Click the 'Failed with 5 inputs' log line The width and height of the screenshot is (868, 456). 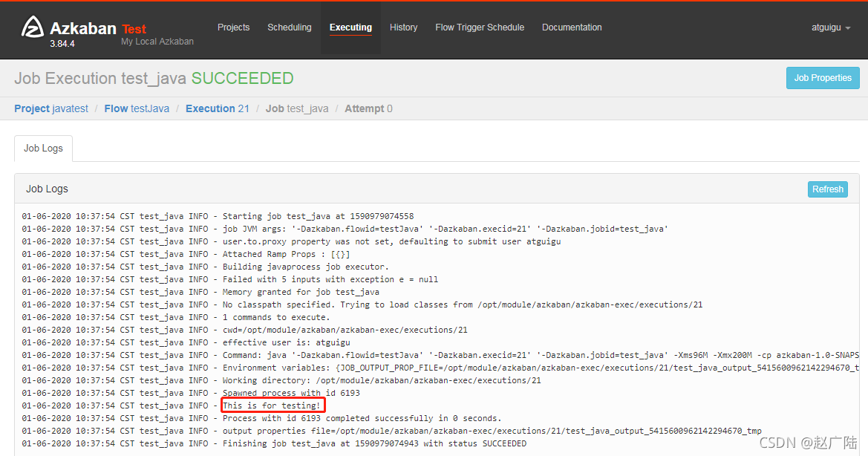point(229,279)
